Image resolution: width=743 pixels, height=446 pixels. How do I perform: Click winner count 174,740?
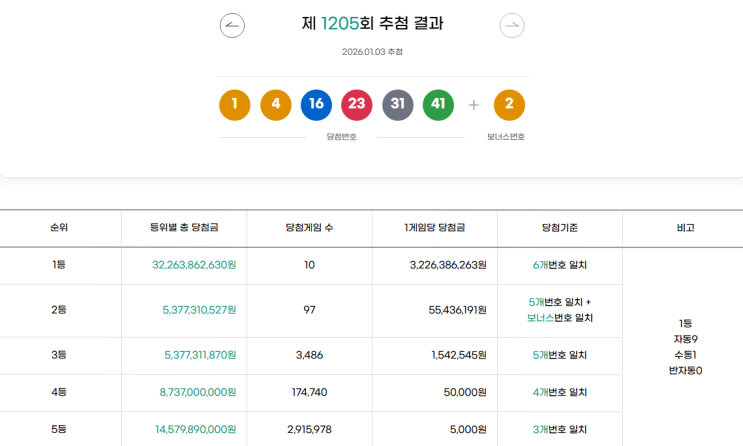309,392
